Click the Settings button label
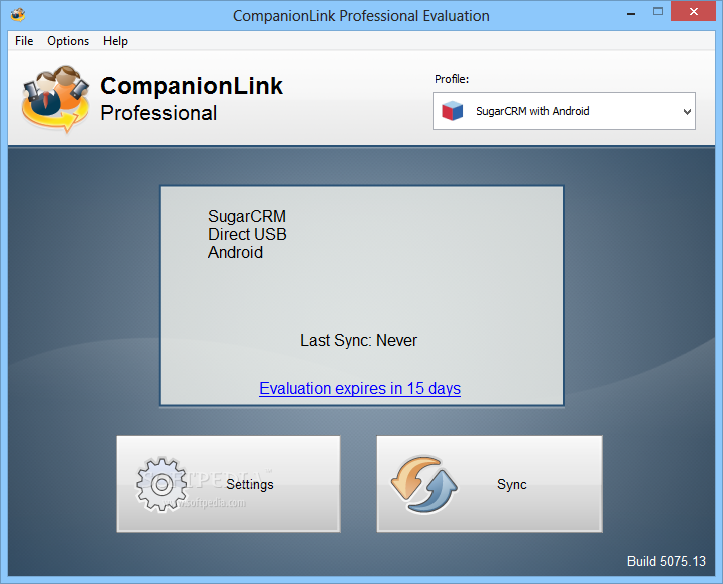723x584 pixels. 249,484
